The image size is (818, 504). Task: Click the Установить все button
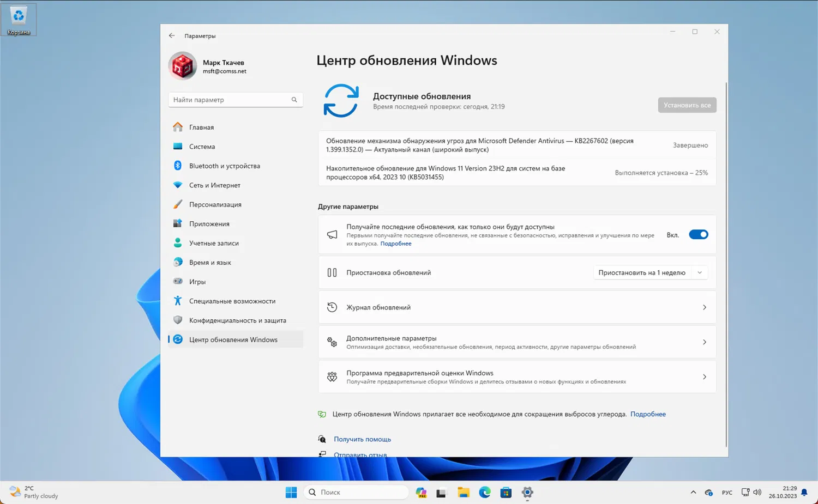(x=687, y=105)
